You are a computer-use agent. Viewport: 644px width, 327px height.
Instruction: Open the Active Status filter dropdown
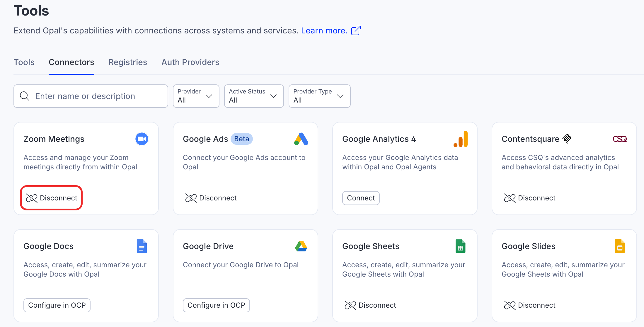[254, 96]
